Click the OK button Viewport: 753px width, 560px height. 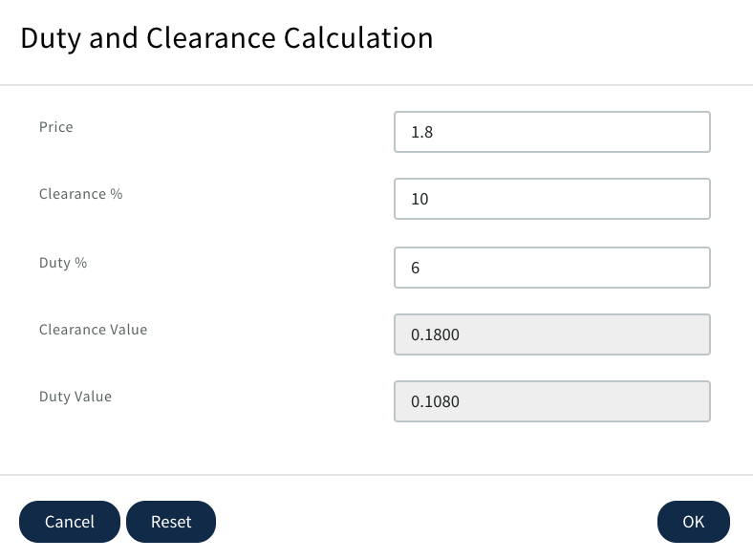coord(693,522)
